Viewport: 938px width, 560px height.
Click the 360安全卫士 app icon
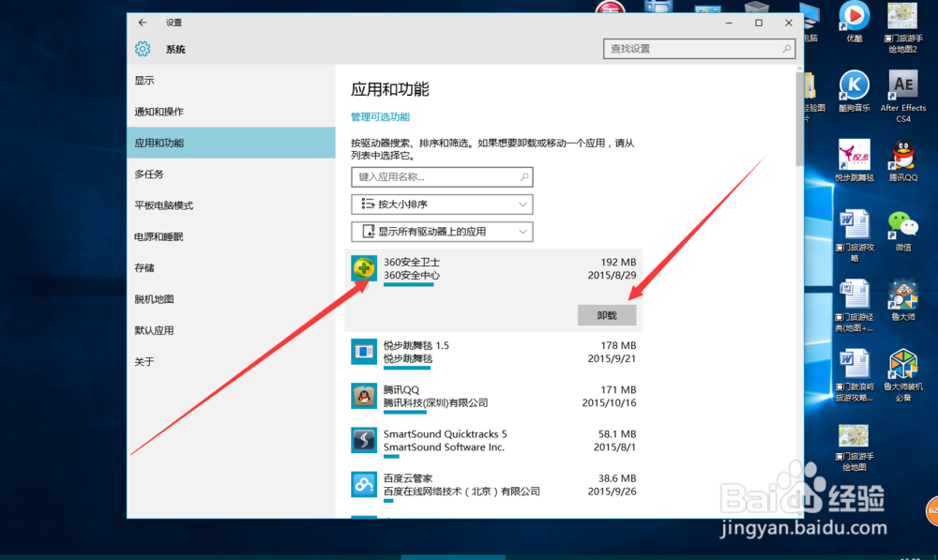[x=364, y=268]
